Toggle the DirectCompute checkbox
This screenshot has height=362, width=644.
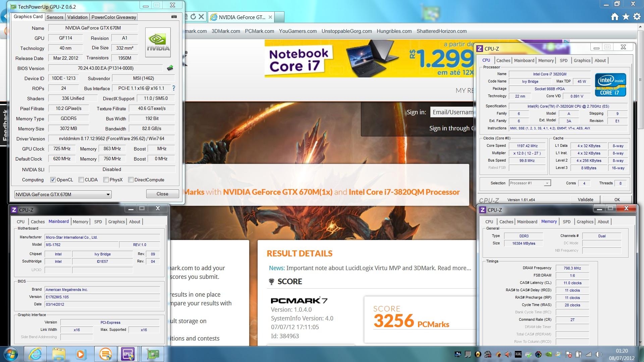point(131,180)
